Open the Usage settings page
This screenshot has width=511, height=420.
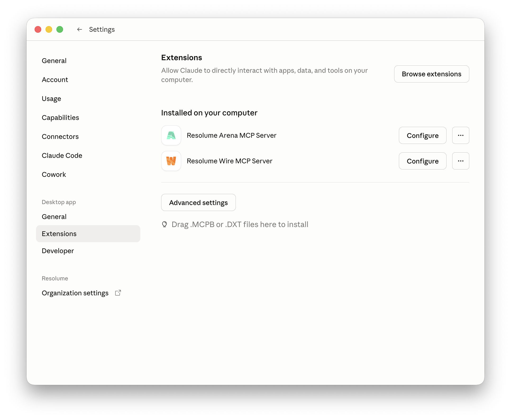point(51,99)
